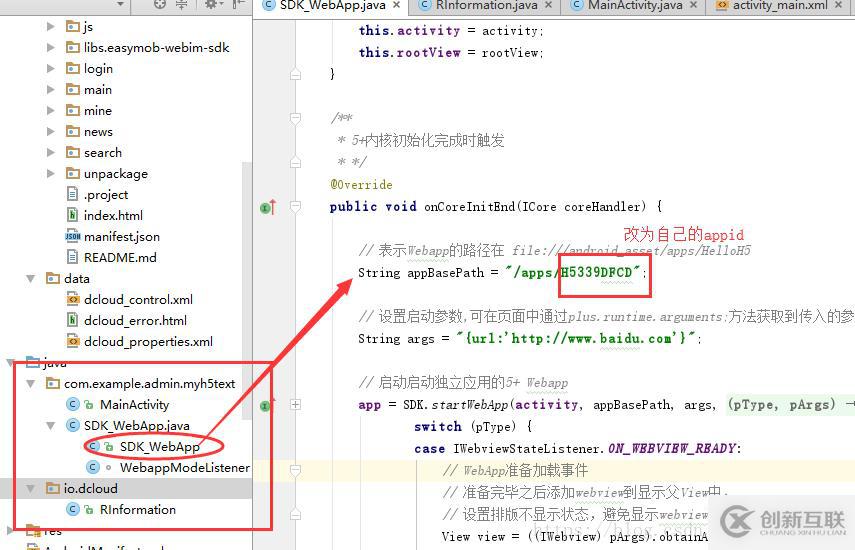Expand the login folder
Image resolution: width=855 pixels, height=550 pixels.
click(x=51, y=68)
